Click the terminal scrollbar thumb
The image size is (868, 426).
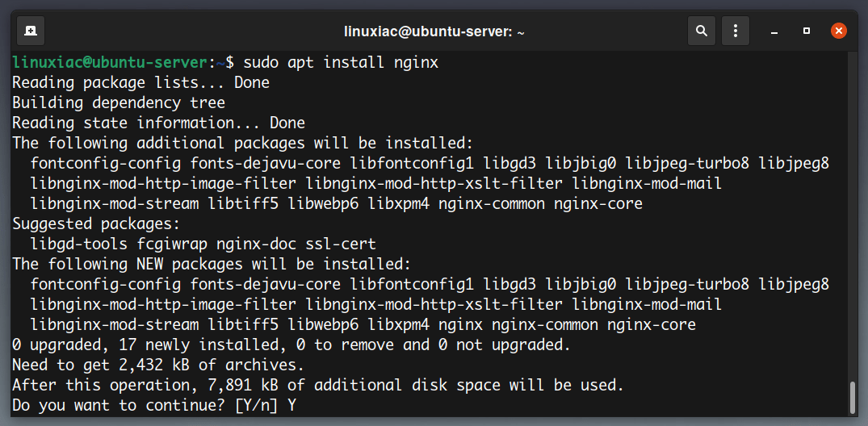853,398
